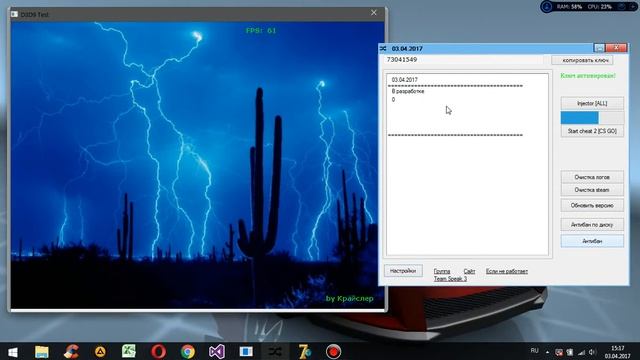640x360 pixels.
Task: Open the 'Группа' link
Action: click(x=442, y=271)
